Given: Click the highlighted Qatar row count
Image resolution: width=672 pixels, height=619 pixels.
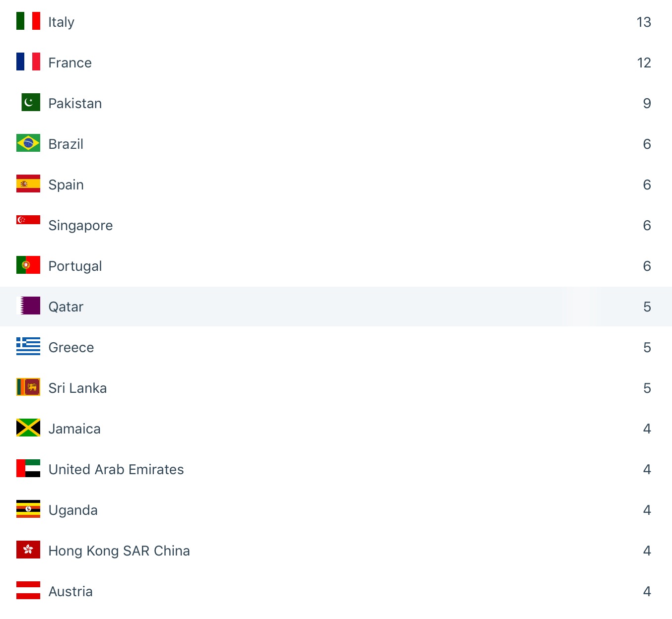Looking at the screenshot, I should [x=647, y=307].
